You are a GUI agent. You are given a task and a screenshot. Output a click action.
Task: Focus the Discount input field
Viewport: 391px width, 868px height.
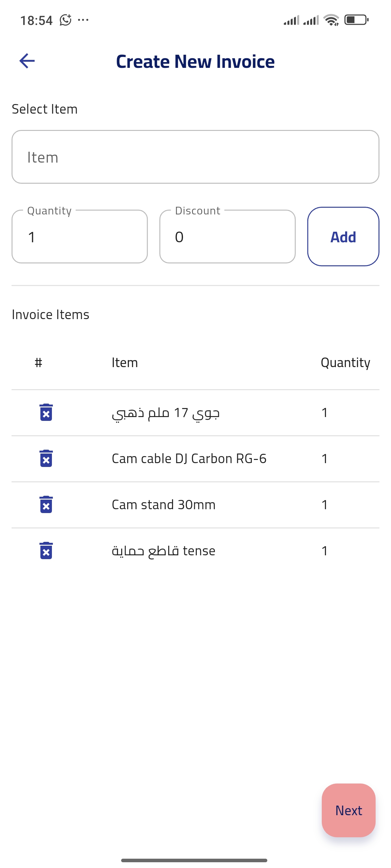tap(227, 237)
